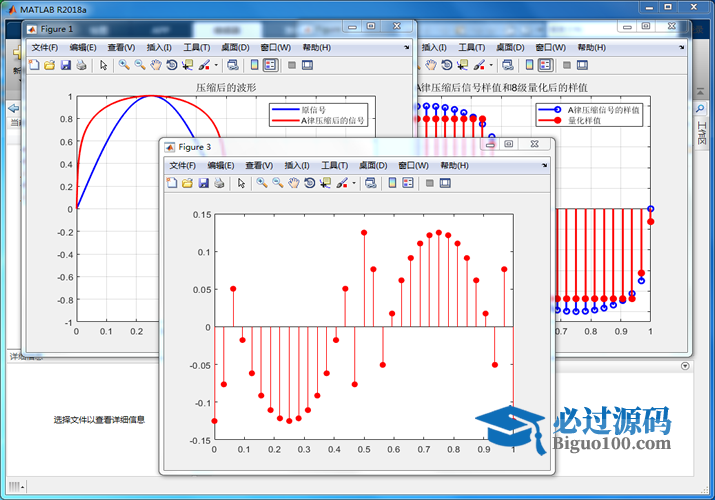Click Link Plot icon in Figure 3
Screen dimensions: 715x500
pyautogui.click(x=371, y=183)
